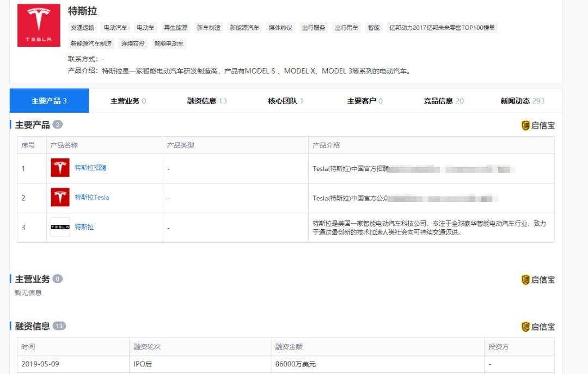
Task: Click the count badge 0 next to 主营业务 heading
Action: point(57,279)
